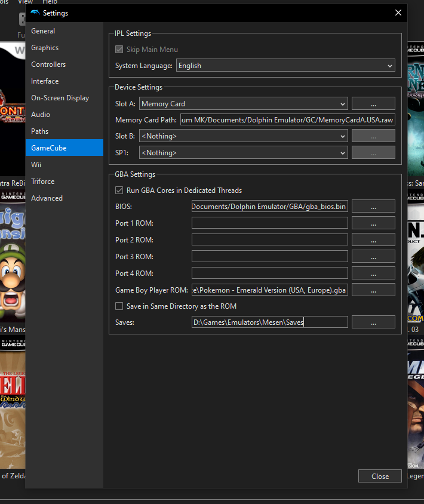Close the Settings dialog with the X
This screenshot has width=424, height=504.
coord(398,13)
